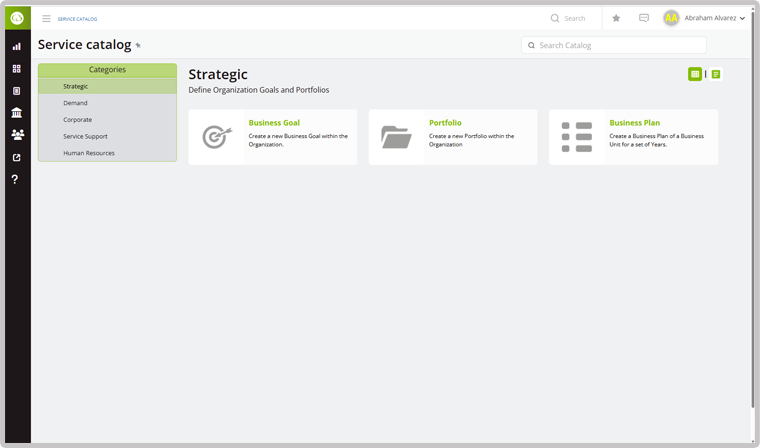760x448 pixels.
Task: Click the grid tiles icon in sidebar
Action: [17, 69]
